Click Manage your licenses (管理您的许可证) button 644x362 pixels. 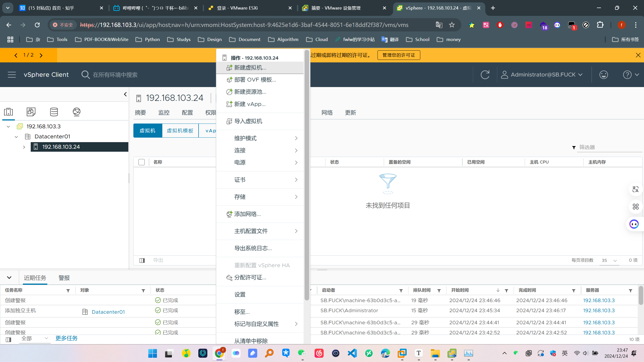point(399,55)
